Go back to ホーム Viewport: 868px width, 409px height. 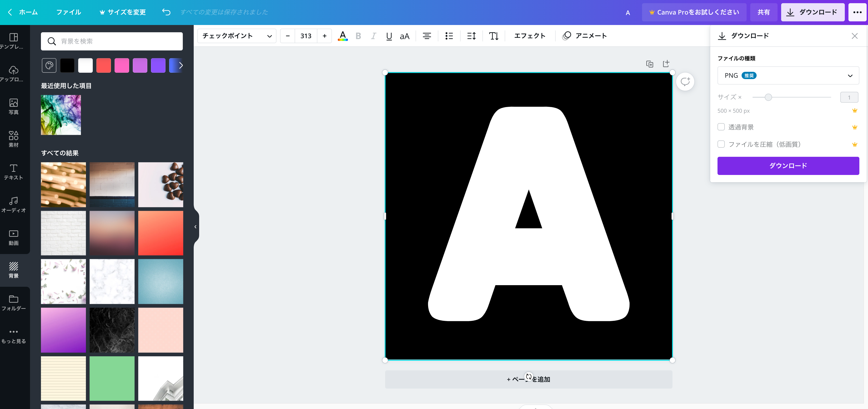pos(23,12)
